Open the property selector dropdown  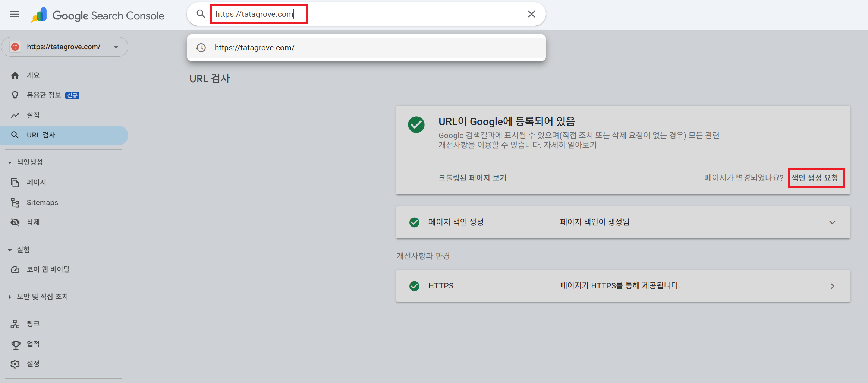pyautogui.click(x=65, y=47)
